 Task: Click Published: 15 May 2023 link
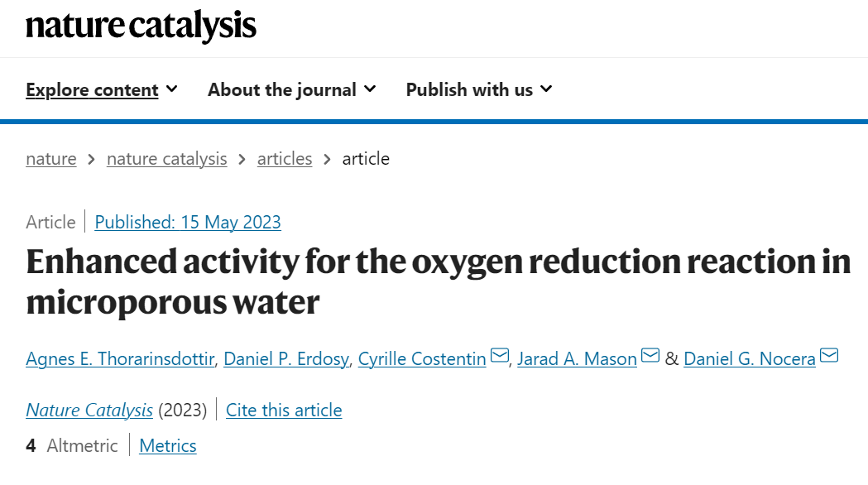188,222
